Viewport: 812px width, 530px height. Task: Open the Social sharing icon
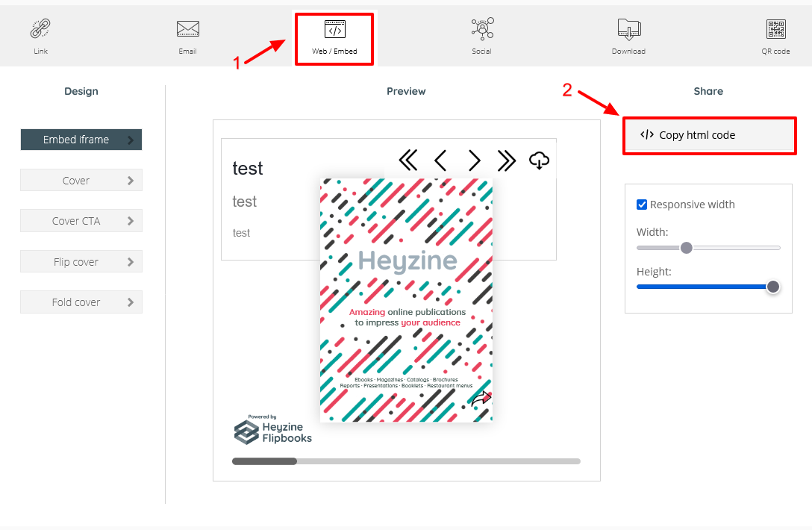pyautogui.click(x=481, y=30)
